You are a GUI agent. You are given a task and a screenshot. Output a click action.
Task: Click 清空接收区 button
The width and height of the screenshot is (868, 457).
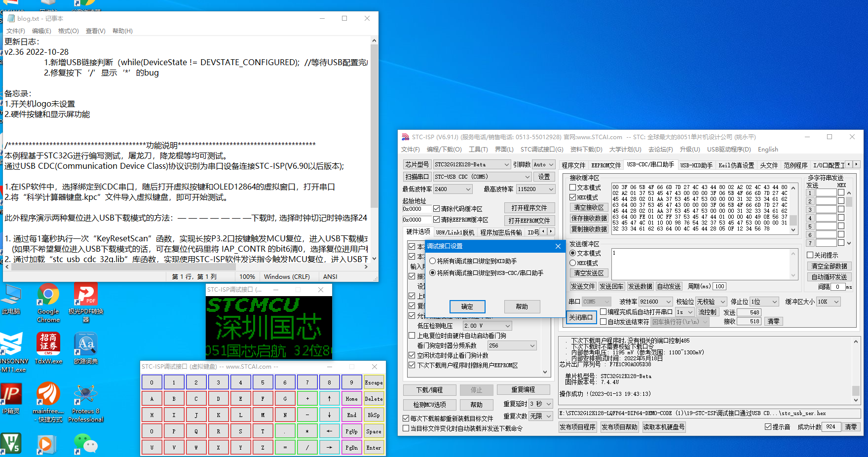tap(589, 207)
